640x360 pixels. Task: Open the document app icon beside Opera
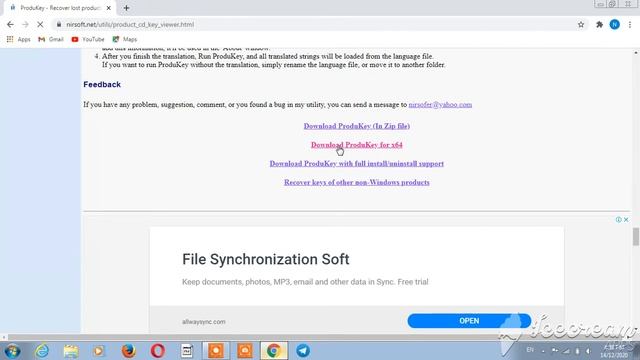[187, 351]
